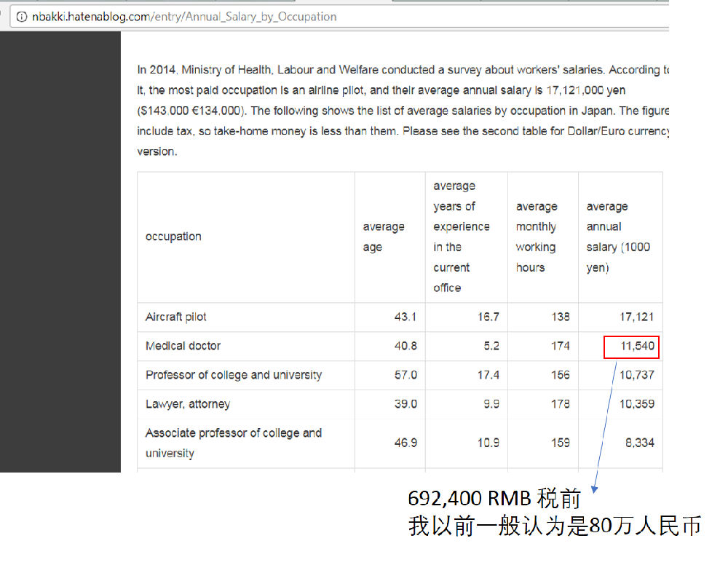This screenshot has width=728, height=565.
Task: Click 'Professor of college and university' cell
Action: click(x=233, y=375)
